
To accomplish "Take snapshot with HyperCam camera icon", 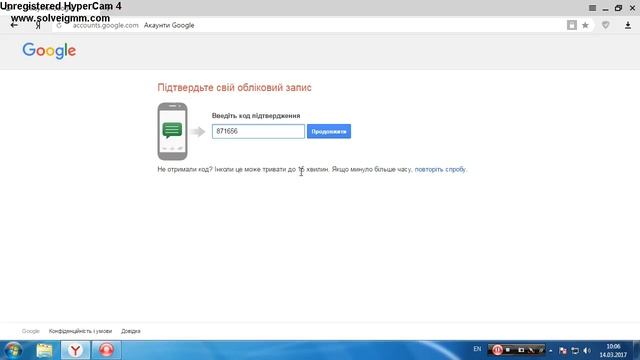I will coord(521,350).
